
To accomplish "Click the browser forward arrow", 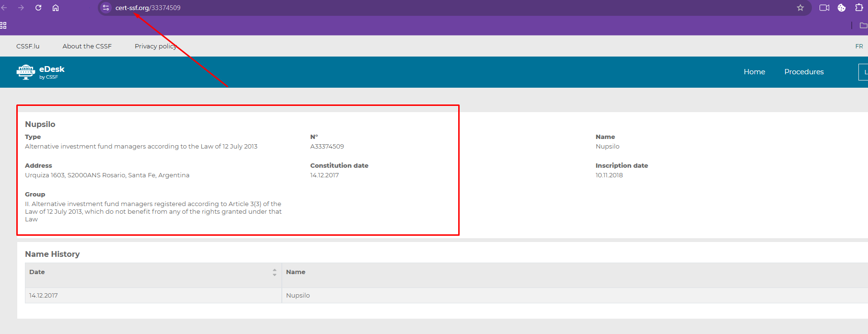I will pyautogui.click(x=21, y=8).
